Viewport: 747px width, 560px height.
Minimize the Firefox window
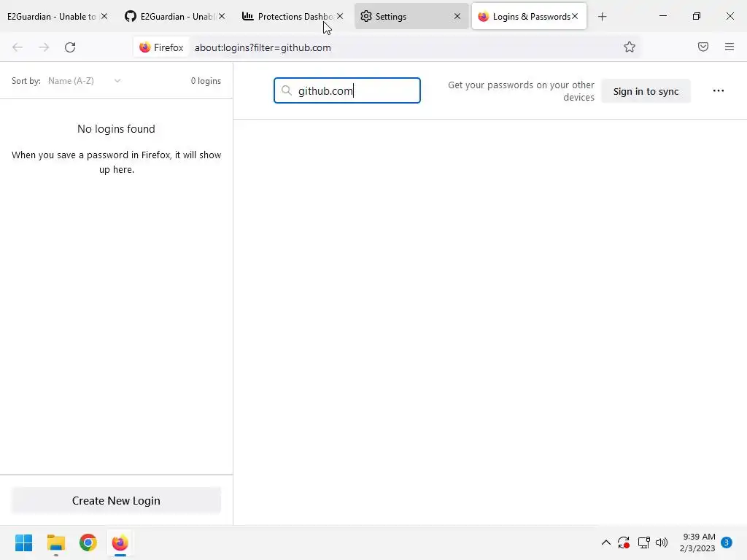(663, 16)
